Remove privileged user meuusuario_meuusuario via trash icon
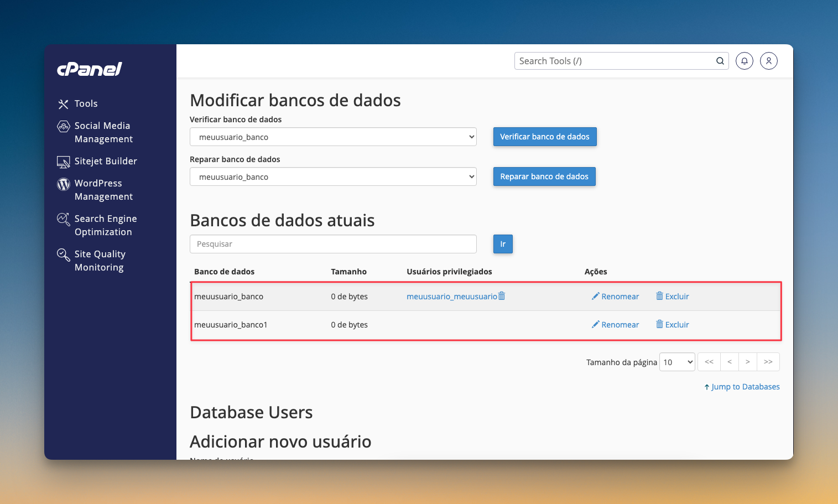The height and width of the screenshot is (504, 838). [x=502, y=296]
